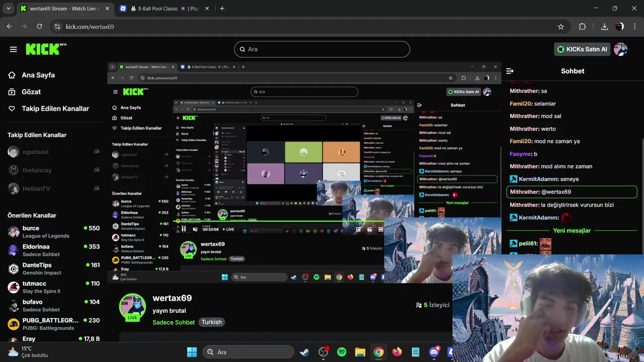Open the user avatar menu in Kick header
Image resolution: width=644 pixels, height=362 pixels.
point(620,49)
